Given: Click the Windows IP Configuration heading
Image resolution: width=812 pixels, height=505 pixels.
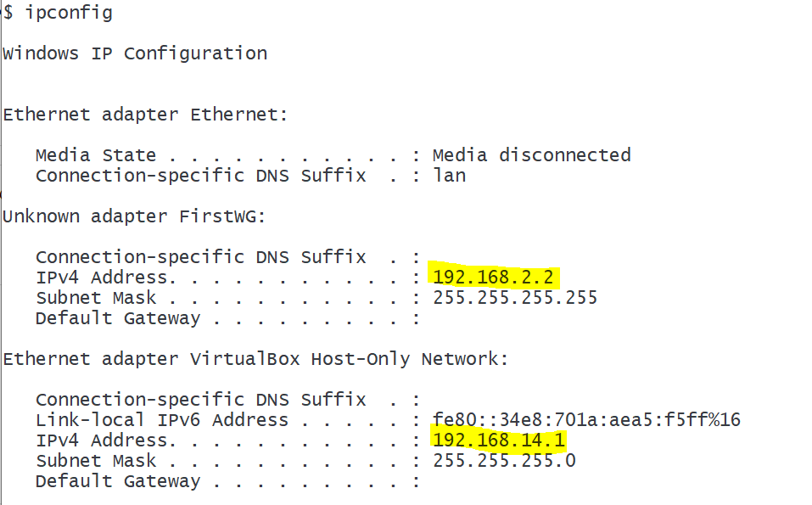Looking at the screenshot, I should click(x=135, y=53).
